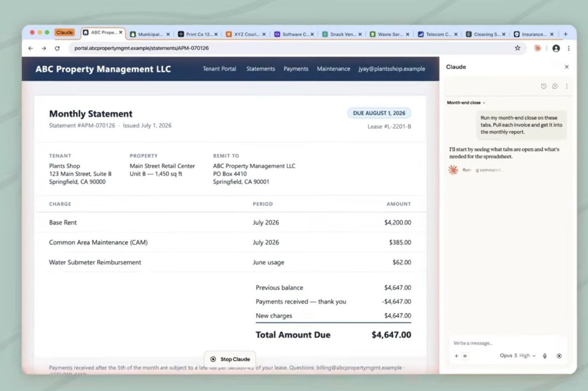This screenshot has height=391, width=588.
Task: Switch to the Insurance tab
Action: tap(533, 34)
